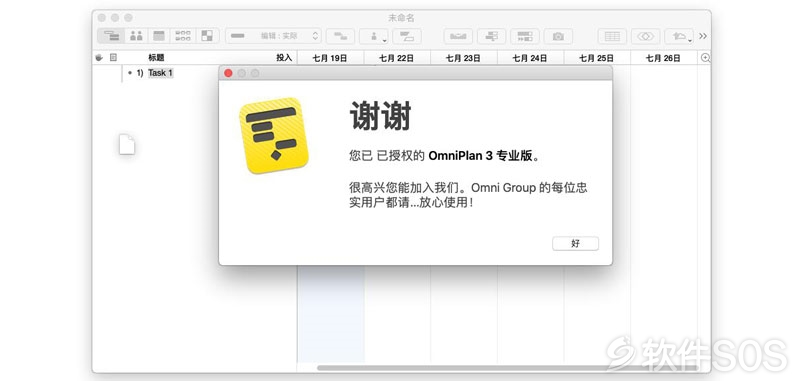
Task: Open the assign resource dropdown button
Action: click(374, 36)
